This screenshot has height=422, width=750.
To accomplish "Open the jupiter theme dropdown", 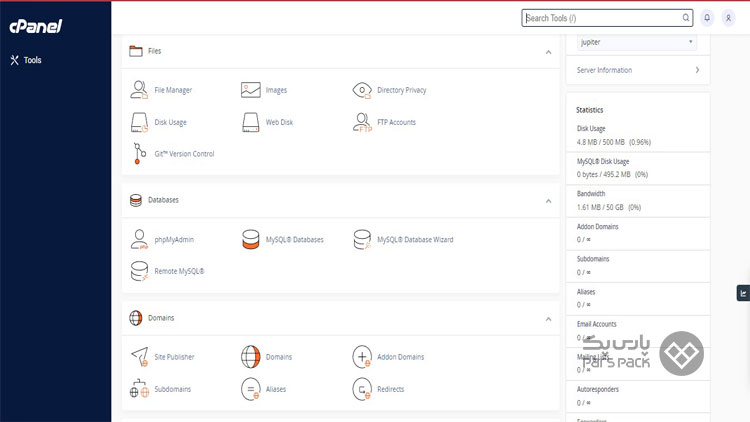I will click(x=637, y=42).
